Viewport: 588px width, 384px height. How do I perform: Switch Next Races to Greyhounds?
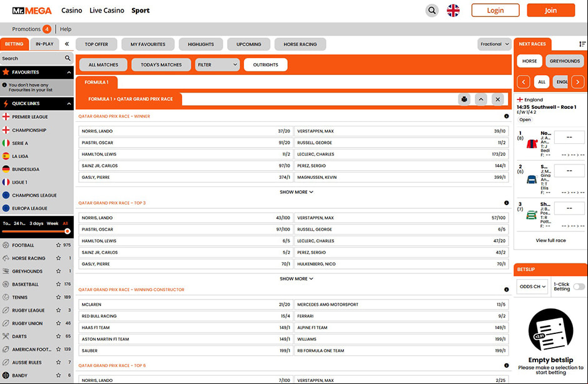[x=565, y=61]
